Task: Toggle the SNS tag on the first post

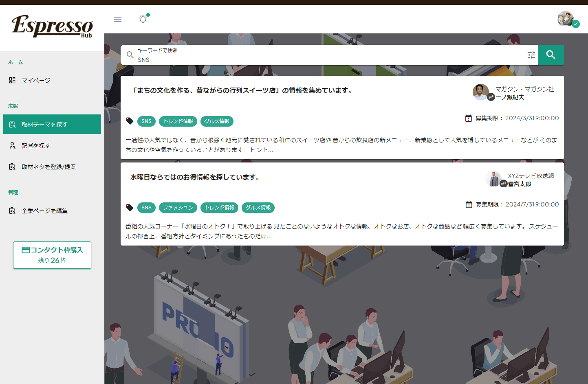Action: click(146, 121)
